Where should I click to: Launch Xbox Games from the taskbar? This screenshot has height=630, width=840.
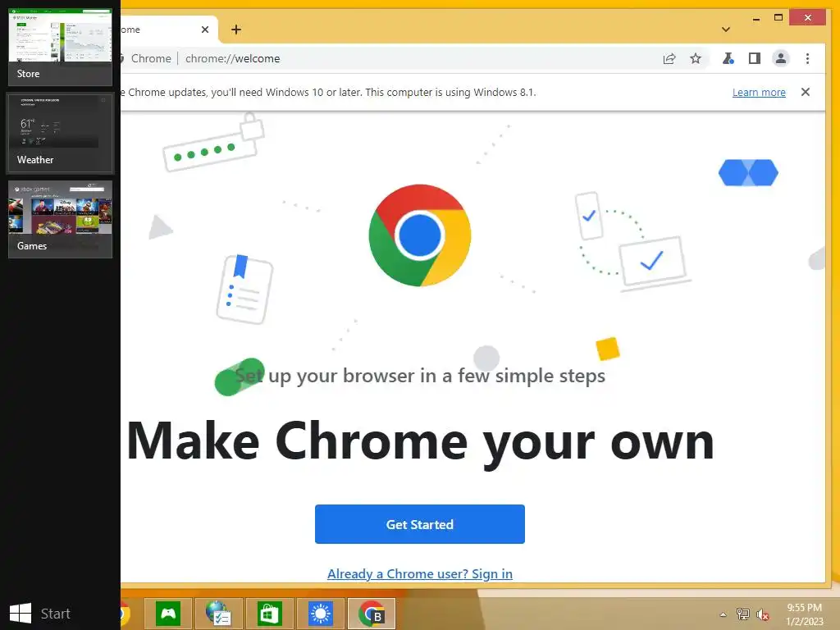[168, 614]
